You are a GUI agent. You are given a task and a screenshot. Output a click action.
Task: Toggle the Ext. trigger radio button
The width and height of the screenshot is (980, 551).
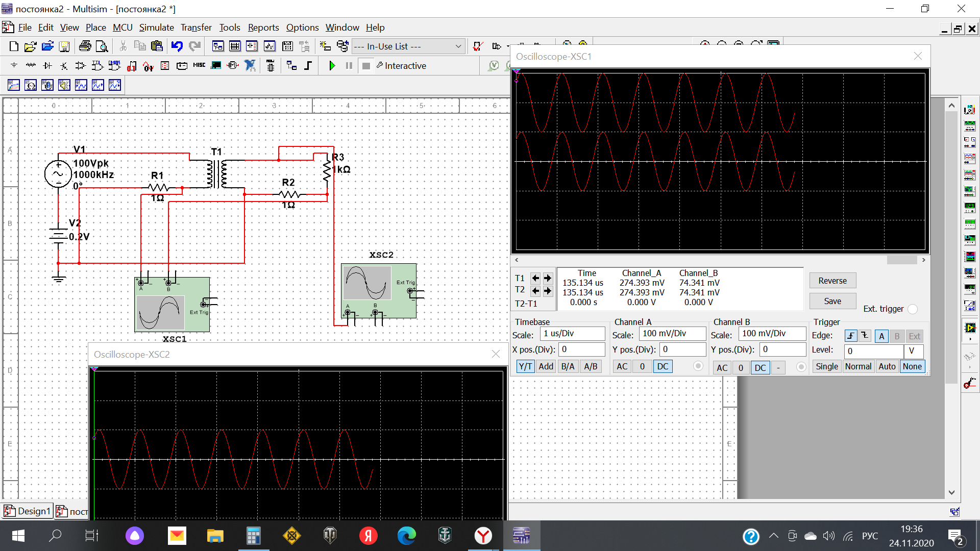click(x=913, y=309)
